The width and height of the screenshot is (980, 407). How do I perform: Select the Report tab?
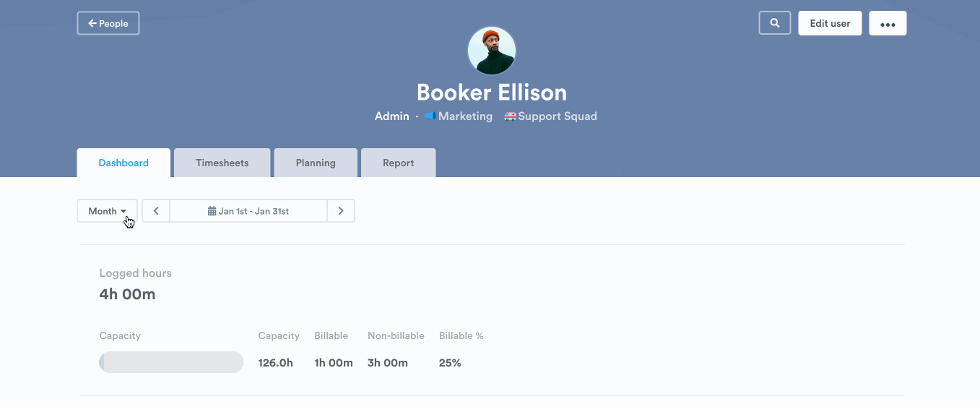tap(399, 163)
